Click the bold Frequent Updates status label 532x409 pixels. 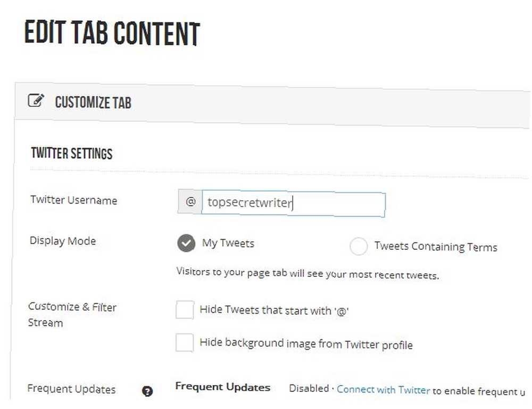point(222,387)
